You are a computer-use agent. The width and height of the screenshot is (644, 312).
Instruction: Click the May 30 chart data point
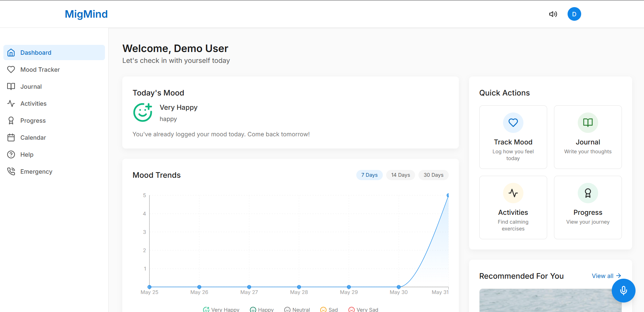pyautogui.click(x=399, y=287)
